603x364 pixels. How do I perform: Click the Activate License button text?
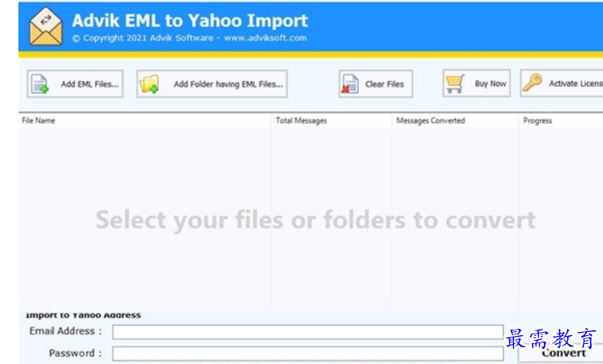click(x=576, y=83)
